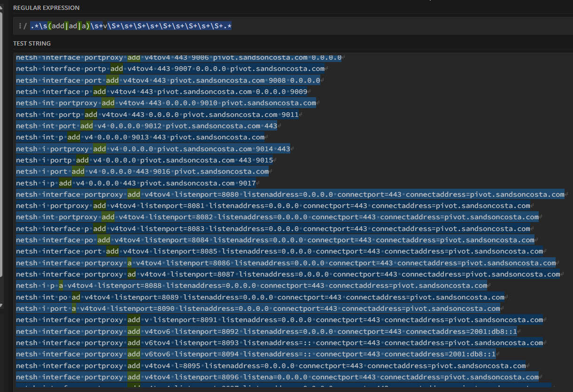Click the TEST STRING section label
Image resolution: width=573 pixels, height=392 pixels.
pyautogui.click(x=32, y=43)
